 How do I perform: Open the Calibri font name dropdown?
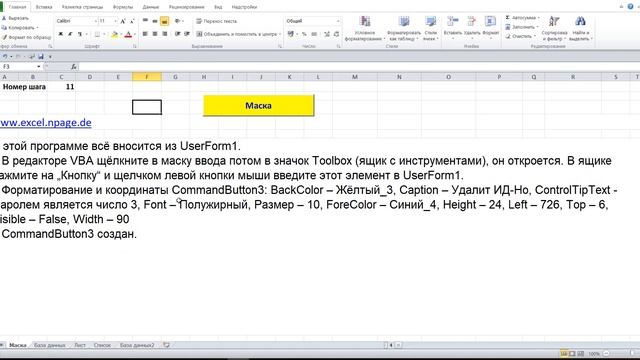pyautogui.click(x=96, y=21)
